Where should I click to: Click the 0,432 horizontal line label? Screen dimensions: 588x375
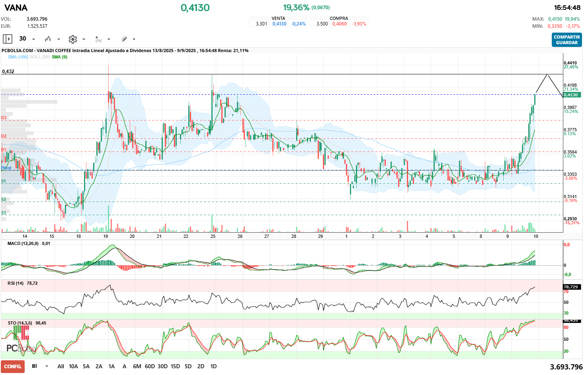click(8, 72)
